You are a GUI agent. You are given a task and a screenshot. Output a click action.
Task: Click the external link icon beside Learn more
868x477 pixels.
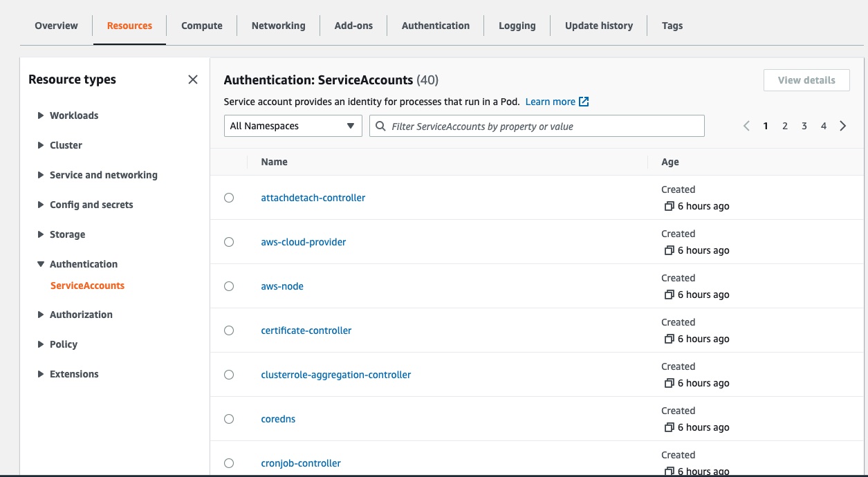click(x=584, y=102)
